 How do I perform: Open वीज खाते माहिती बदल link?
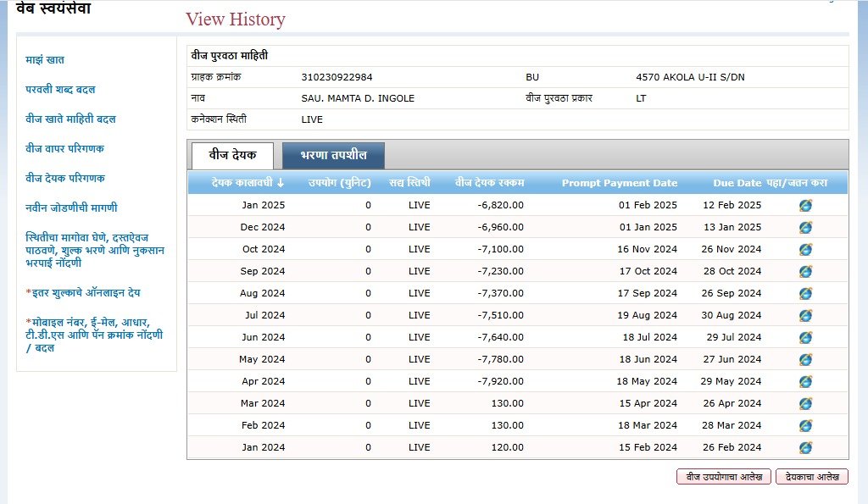[70, 119]
